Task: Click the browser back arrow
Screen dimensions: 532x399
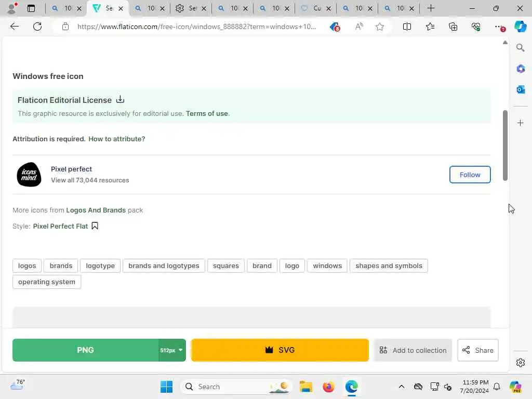Action: 15,26
